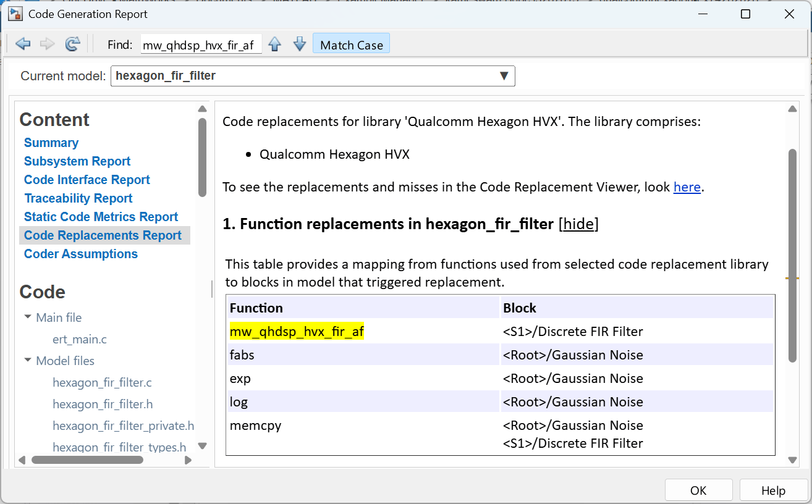Open hexagon_fir_filter_private.h file
The image size is (812, 504).
(x=124, y=426)
